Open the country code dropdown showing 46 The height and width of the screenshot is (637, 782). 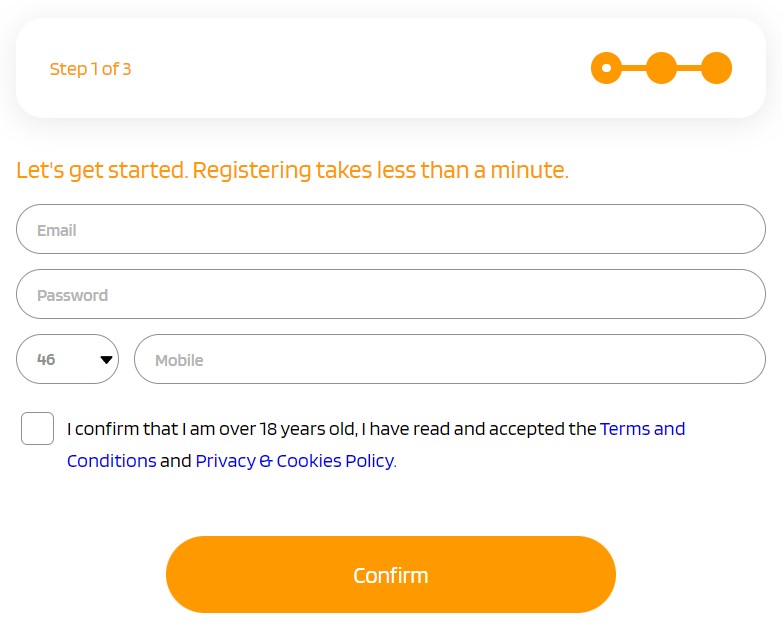pos(67,359)
